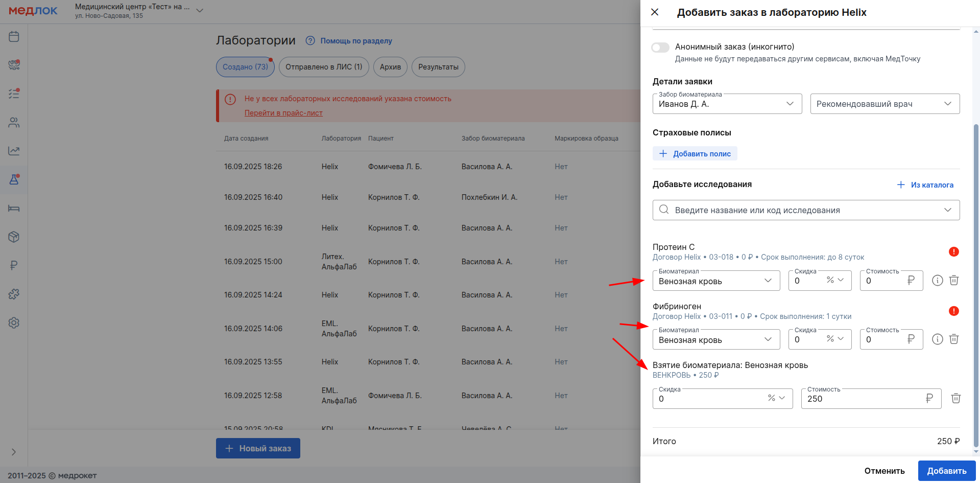The image size is (980, 483).
Task: Click the red warning icon beside Протеин C
Action: coord(953,251)
